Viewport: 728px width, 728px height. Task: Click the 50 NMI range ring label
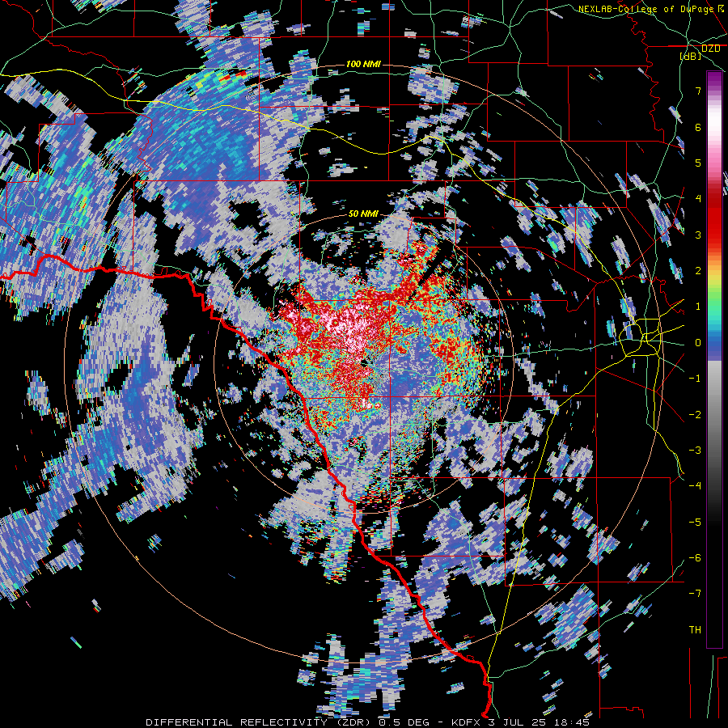tap(363, 214)
